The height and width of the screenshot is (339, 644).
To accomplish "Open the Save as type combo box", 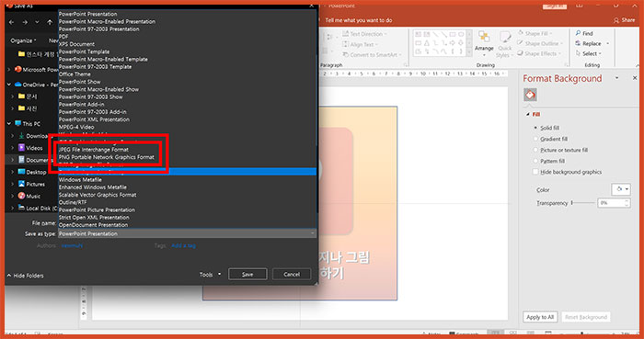I will point(188,233).
